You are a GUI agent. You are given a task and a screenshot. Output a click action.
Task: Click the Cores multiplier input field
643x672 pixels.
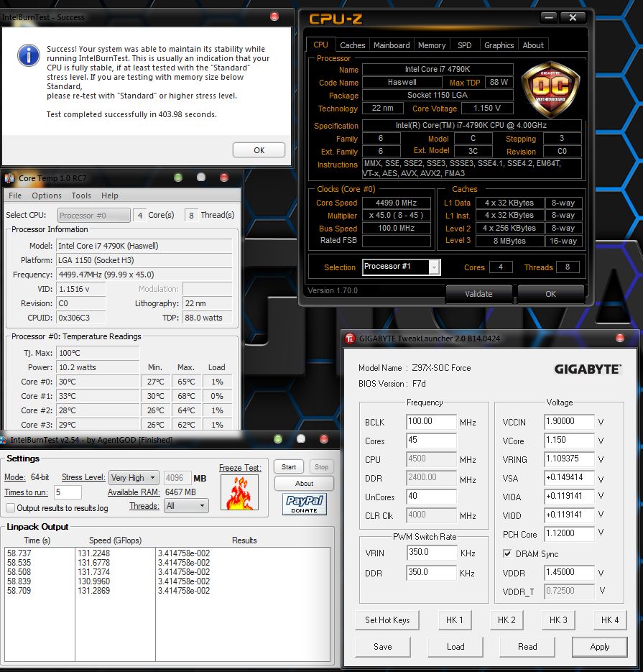[431, 440]
